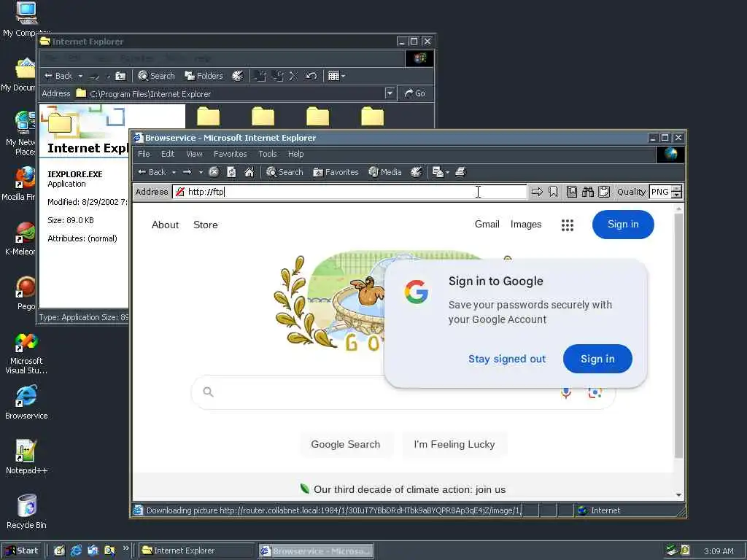This screenshot has height=560, width=747.
Task: Open Forward history dropdown arrow in Browservice
Action: click(x=201, y=172)
